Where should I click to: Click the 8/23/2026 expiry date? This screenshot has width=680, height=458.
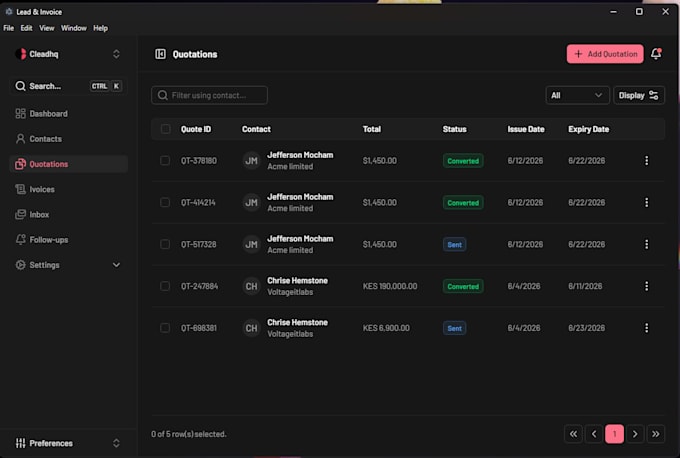[586, 328]
